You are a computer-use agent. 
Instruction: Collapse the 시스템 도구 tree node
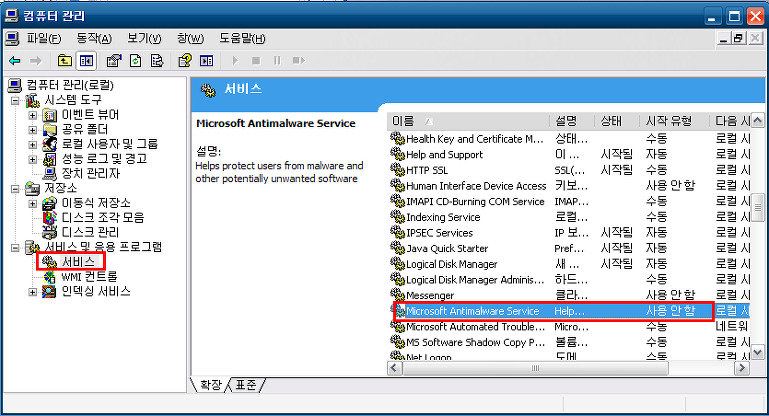tap(15, 101)
